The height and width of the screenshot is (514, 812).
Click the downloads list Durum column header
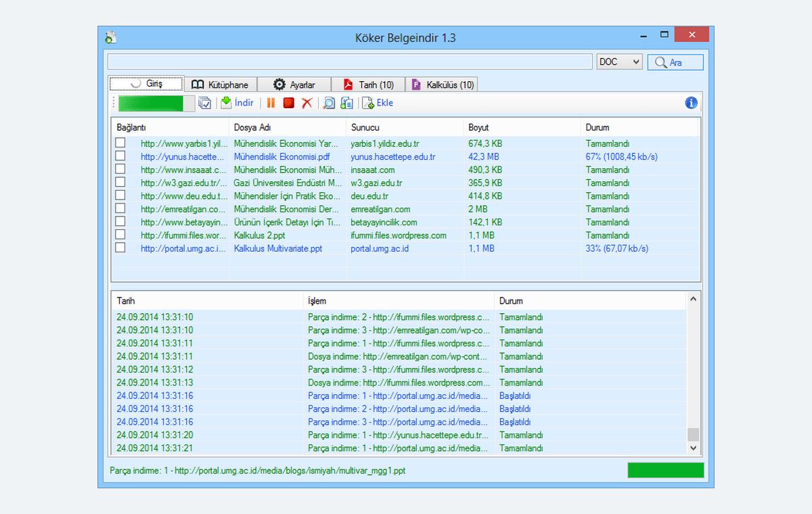639,127
